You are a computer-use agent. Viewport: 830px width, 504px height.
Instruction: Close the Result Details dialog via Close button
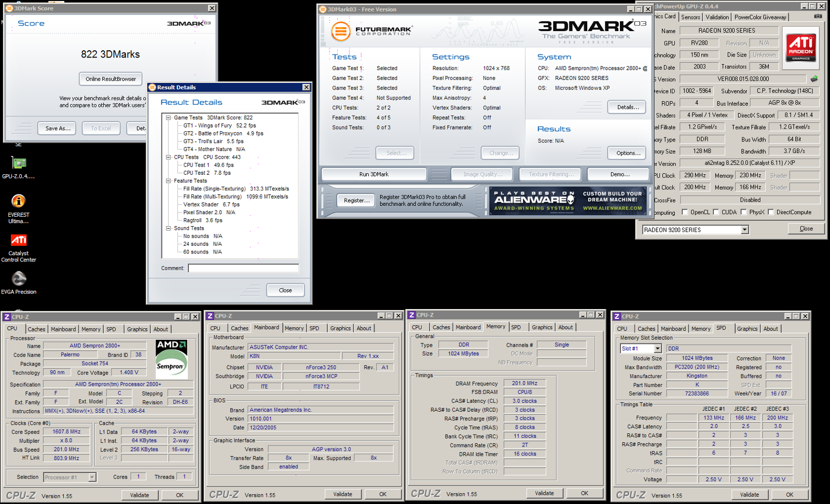(285, 290)
